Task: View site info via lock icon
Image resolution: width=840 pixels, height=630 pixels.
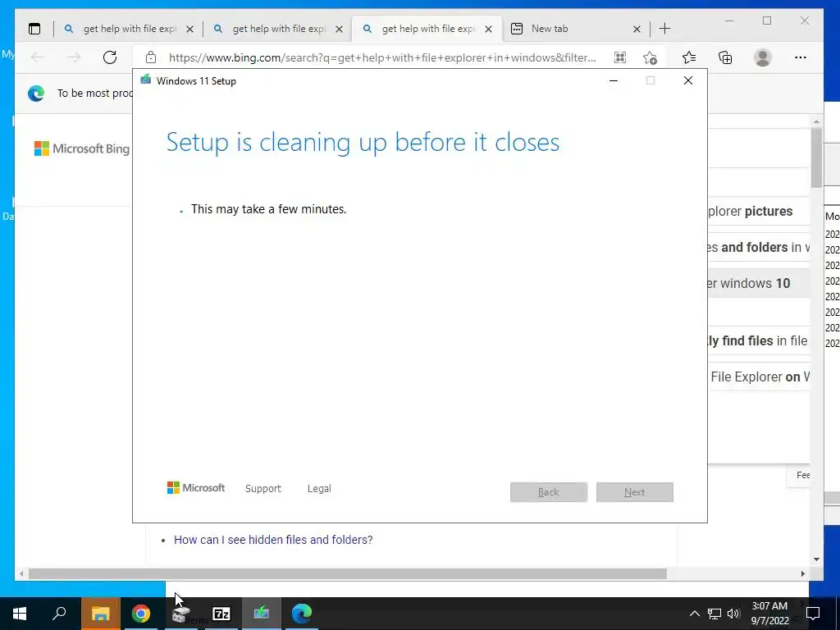Action: click(x=151, y=57)
